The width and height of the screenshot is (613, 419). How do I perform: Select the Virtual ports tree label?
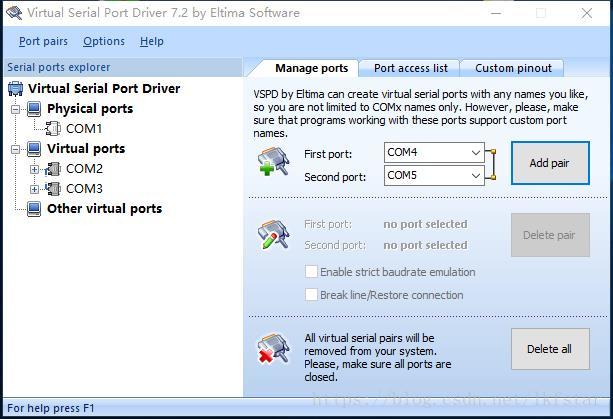pos(86,149)
